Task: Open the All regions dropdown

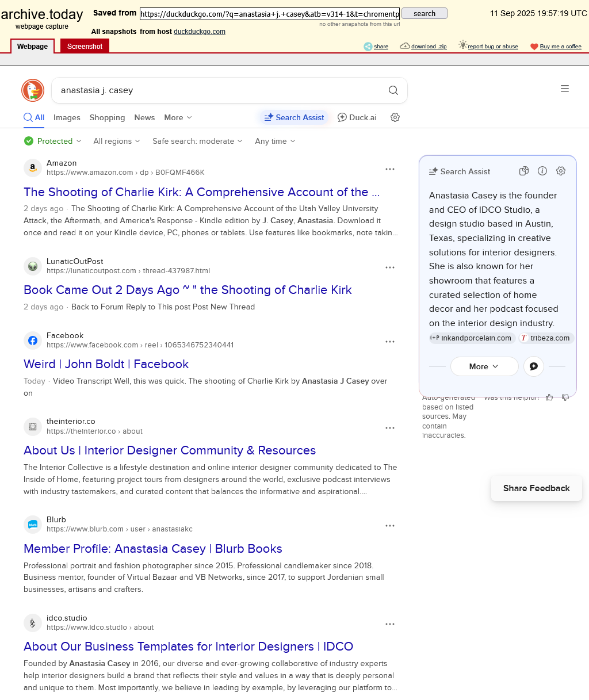Action: tap(117, 141)
